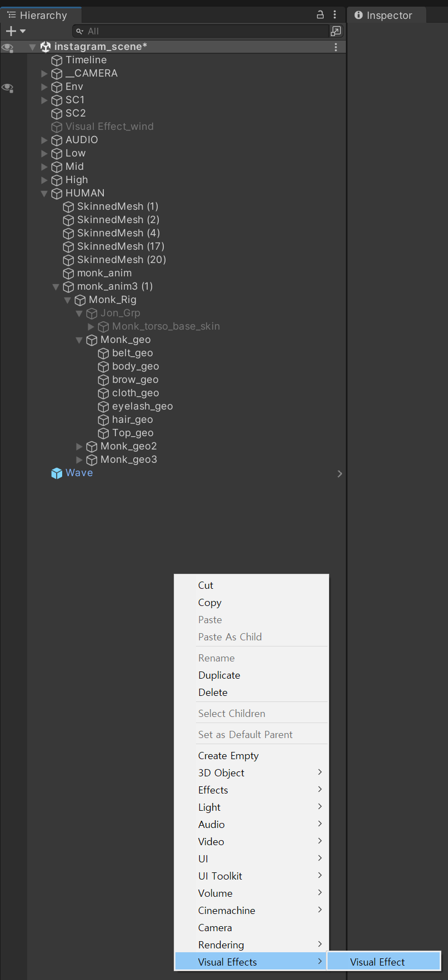Collapse the Jon_Grp object
448x980 pixels.
[79, 314]
